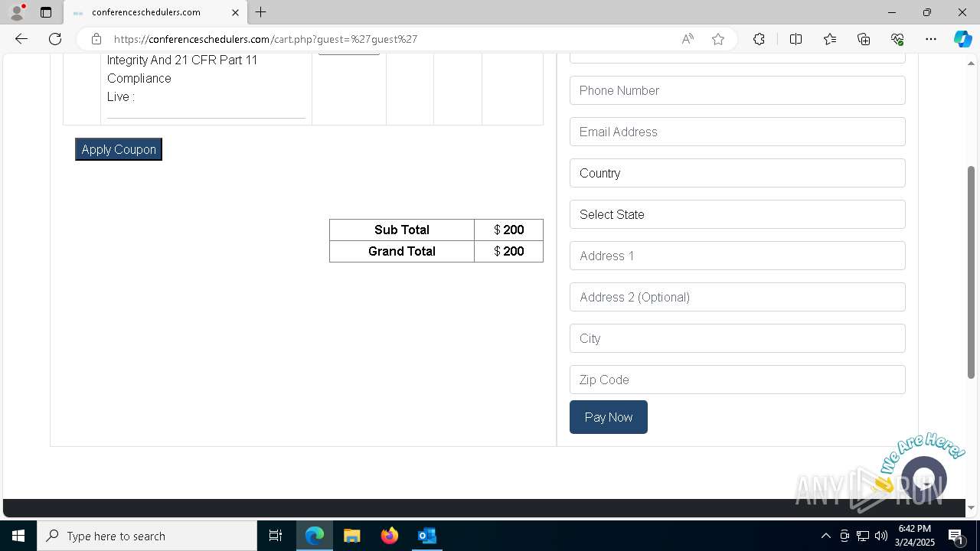Add page to favorites star icon
The height and width of the screenshot is (551, 980).
[x=718, y=39]
